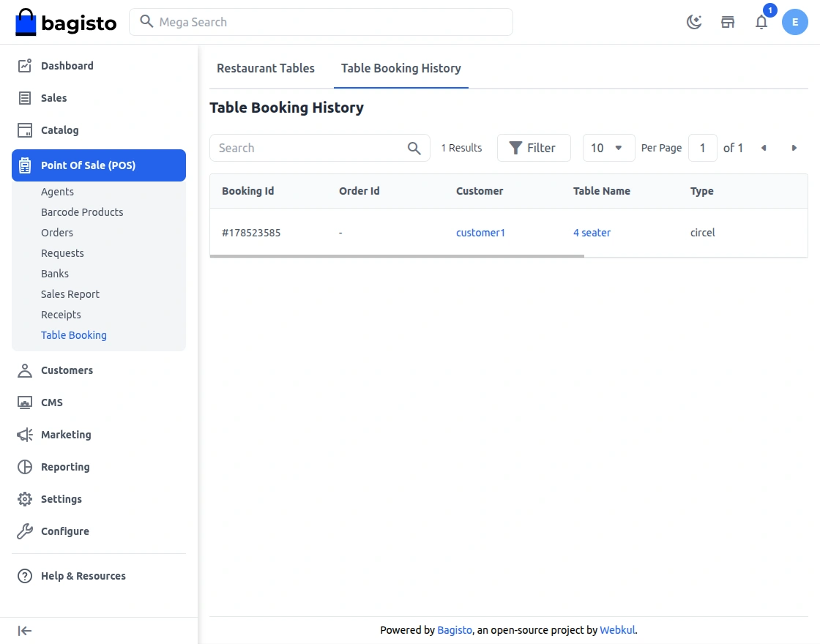Follow the Webkul footer link
The width and height of the screenshot is (820, 644).
617,630
